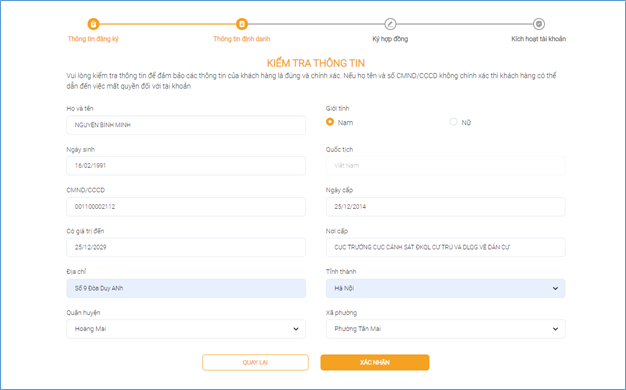Click the CMND/CCCD number field
Screen dimensions: 626x390
(186, 207)
